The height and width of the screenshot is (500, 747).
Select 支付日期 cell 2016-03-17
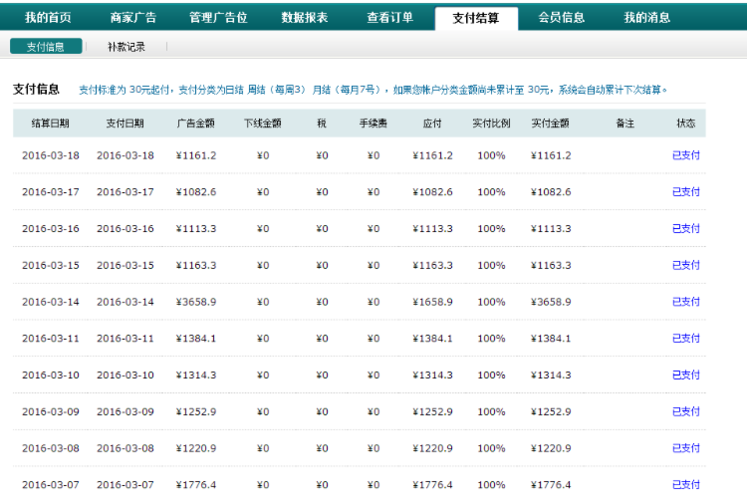pyautogui.click(x=125, y=192)
